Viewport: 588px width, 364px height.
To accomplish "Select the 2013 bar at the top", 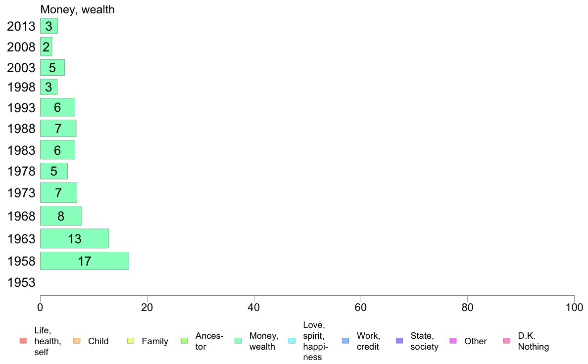I will click(49, 26).
